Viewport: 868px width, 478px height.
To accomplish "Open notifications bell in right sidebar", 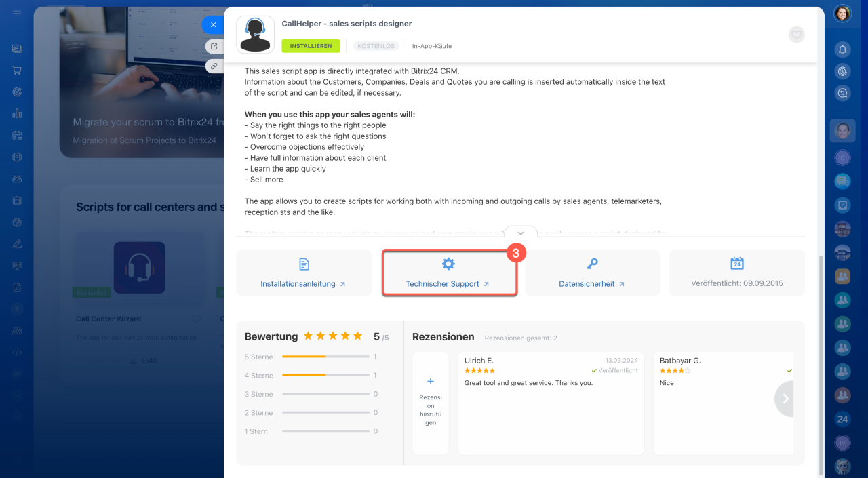I will [842, 49].
